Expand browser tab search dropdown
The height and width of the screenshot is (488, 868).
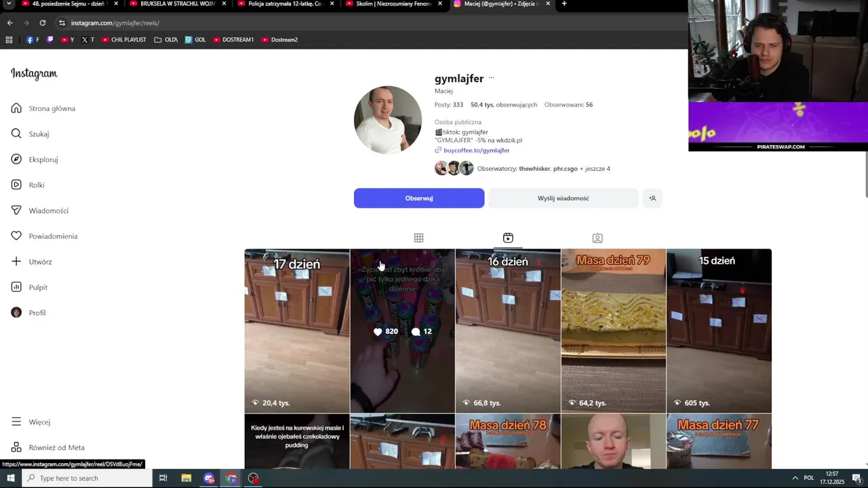coord(9,4)
